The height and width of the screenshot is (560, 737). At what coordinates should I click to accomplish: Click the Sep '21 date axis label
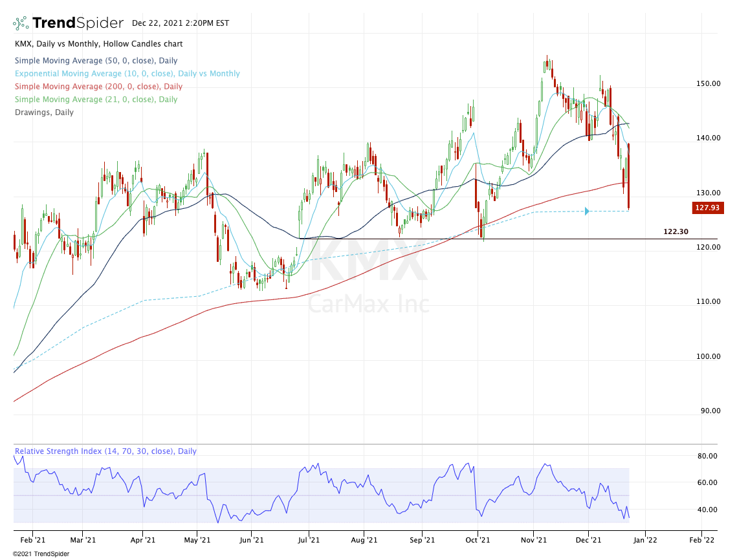[x=422, y=540]
